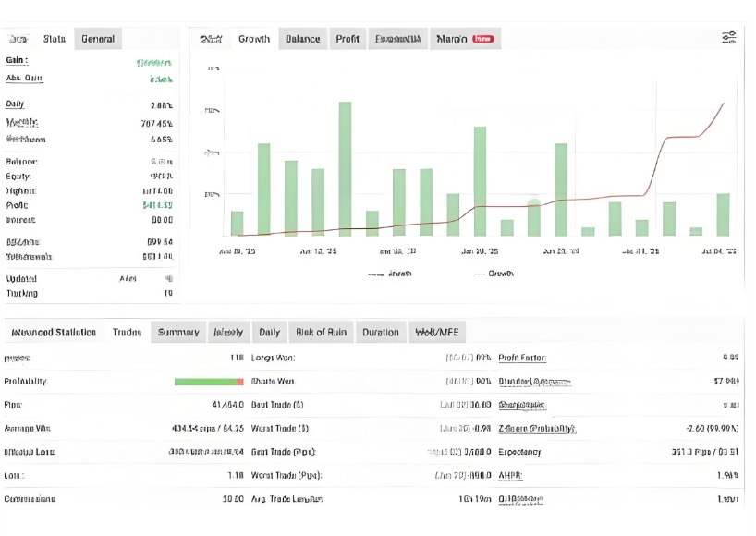
Task: Open the General tab in left panel
Action: (x=98, y=39)
